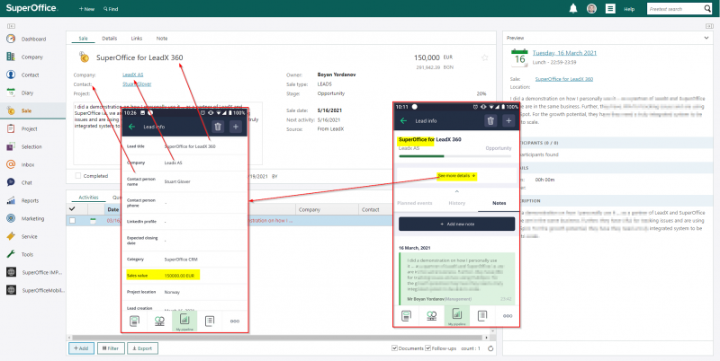720x361 pixels.
Task: Open the user profile avatar
Action: (x=591, y=9)
